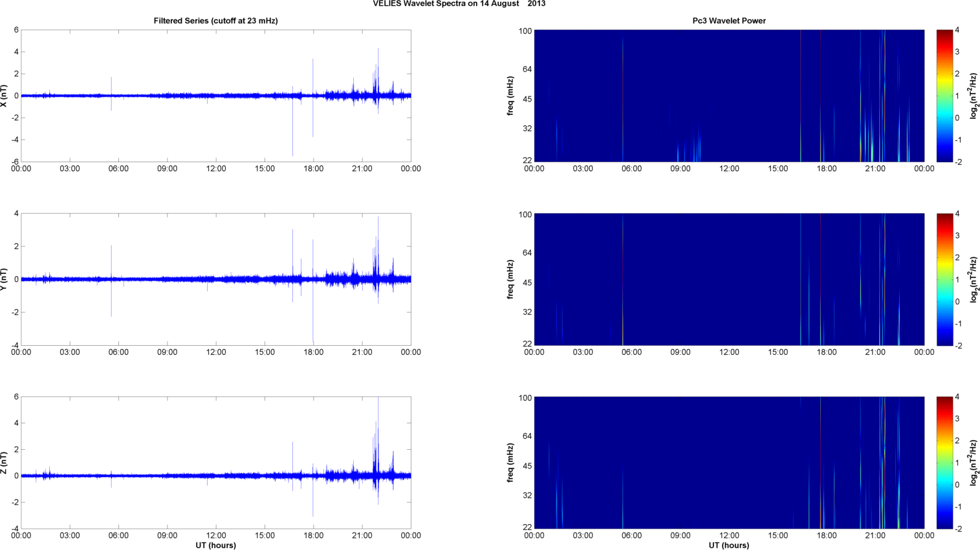Click the 'Filtered Series (cutoff at 23 mHz)' title

[215, 21]
